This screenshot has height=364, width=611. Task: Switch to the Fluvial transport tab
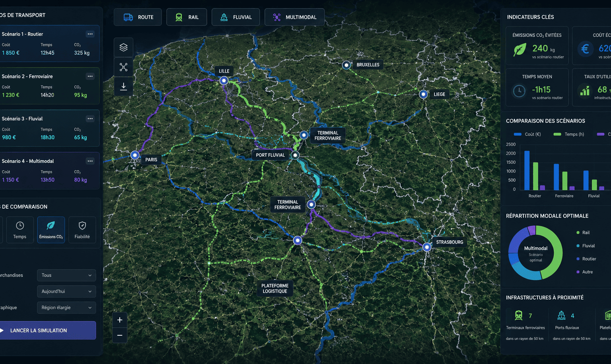pyautogui.click(x=235, y=17)
